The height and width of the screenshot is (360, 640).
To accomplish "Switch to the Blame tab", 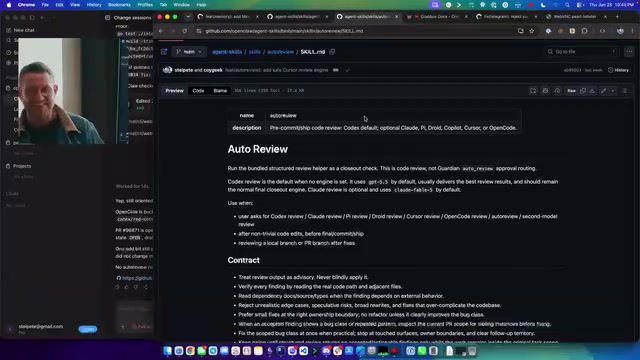I will point(220,91).
